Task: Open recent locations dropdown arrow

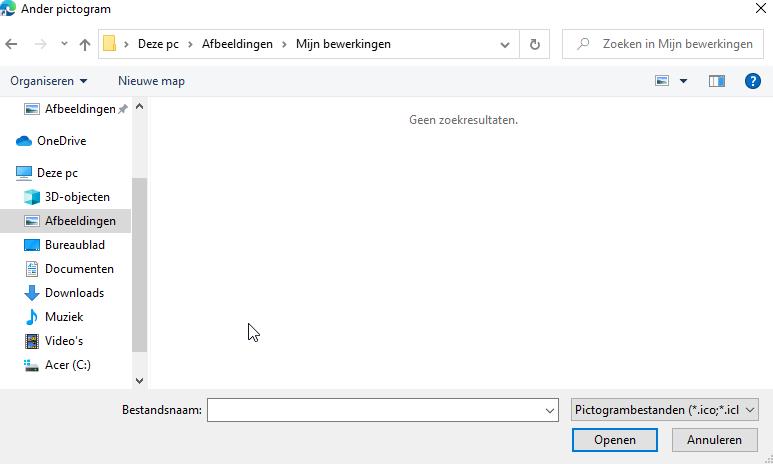Action: 64,44
